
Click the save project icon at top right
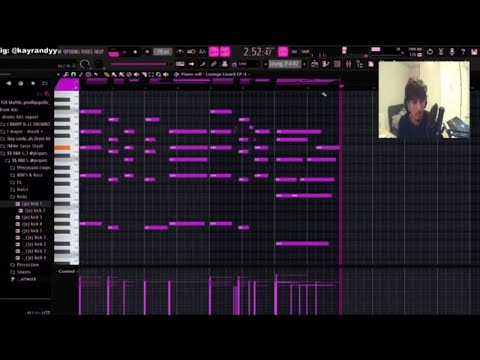[474, 52]
